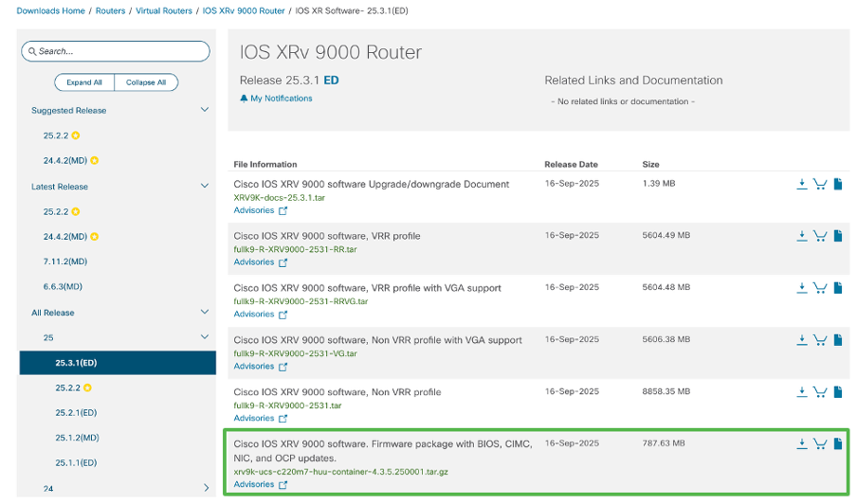Image resolution: width=857 pixels, height=504 pixels.
Task: Open document icon for huu-container firmware package
Action: point(837,444)
